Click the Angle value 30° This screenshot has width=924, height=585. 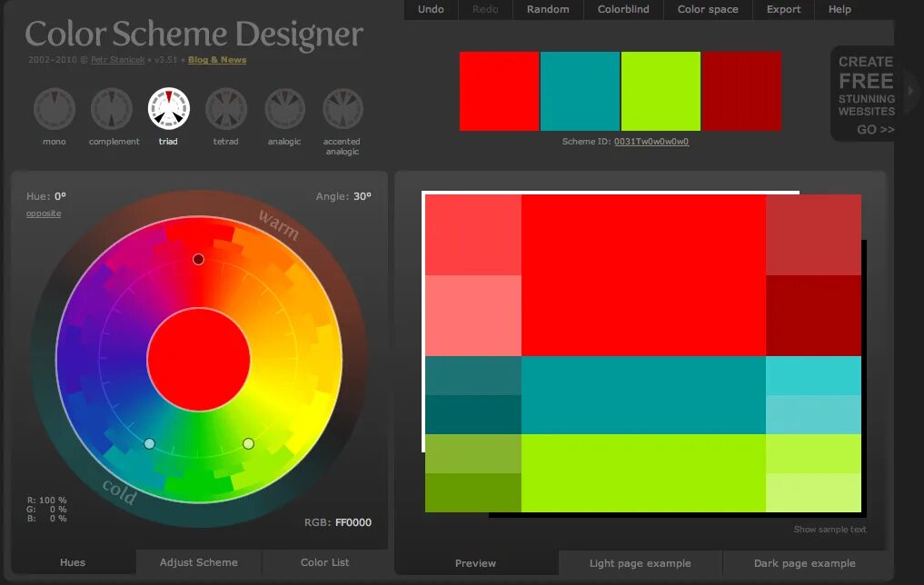point(362,196)
